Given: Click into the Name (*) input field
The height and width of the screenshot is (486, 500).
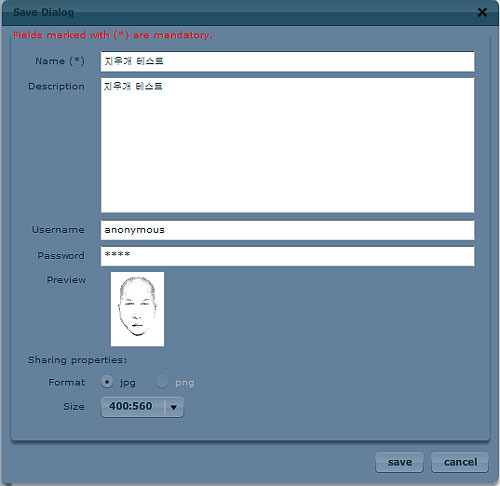Looking at the screenshot, I should pyautogui.click(x=287, y=61).
